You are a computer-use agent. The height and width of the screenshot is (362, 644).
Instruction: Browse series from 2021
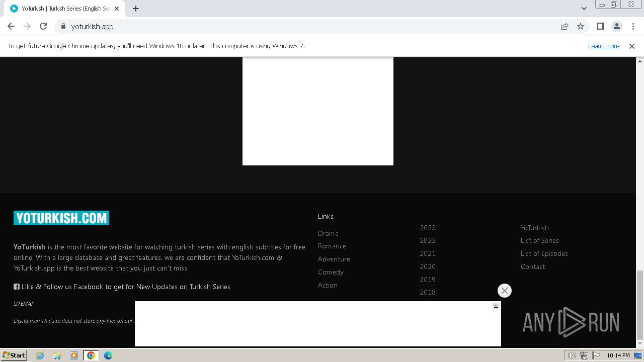pyautogui.click(x=428, y=253)
